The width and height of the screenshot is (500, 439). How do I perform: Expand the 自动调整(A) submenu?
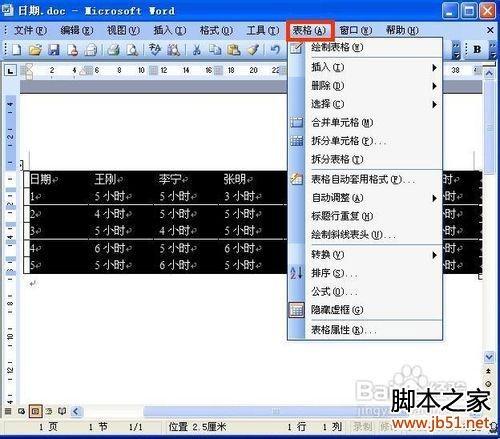tap(365, 198)
